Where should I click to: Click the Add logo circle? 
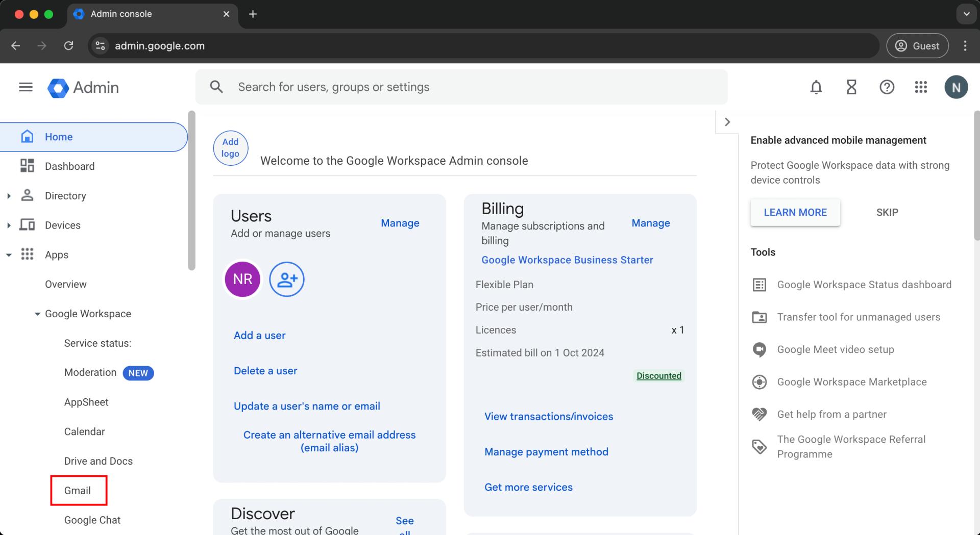click(230, 148)
